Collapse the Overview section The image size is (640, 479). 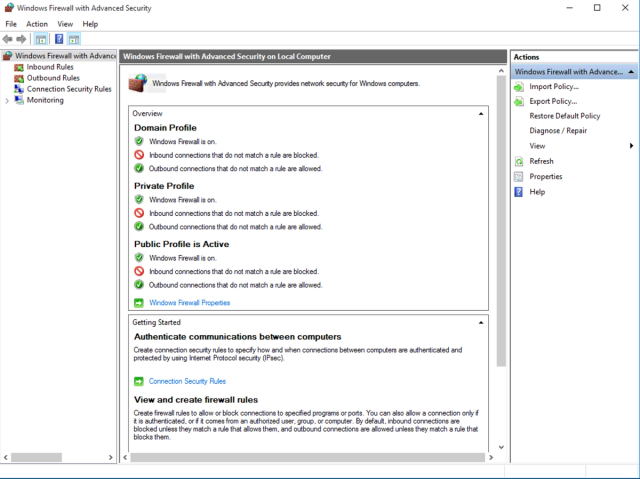[481, 114]
